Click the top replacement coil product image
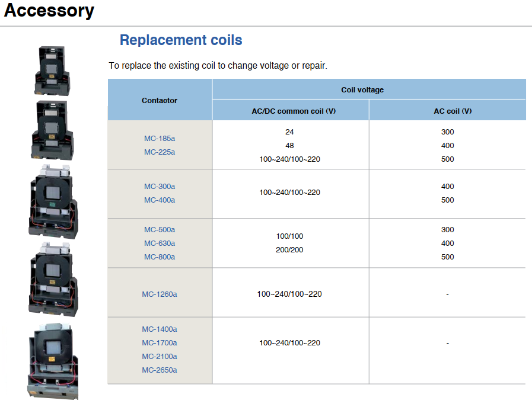The width and height of the screenshot is (532, 407). (52, 71)
